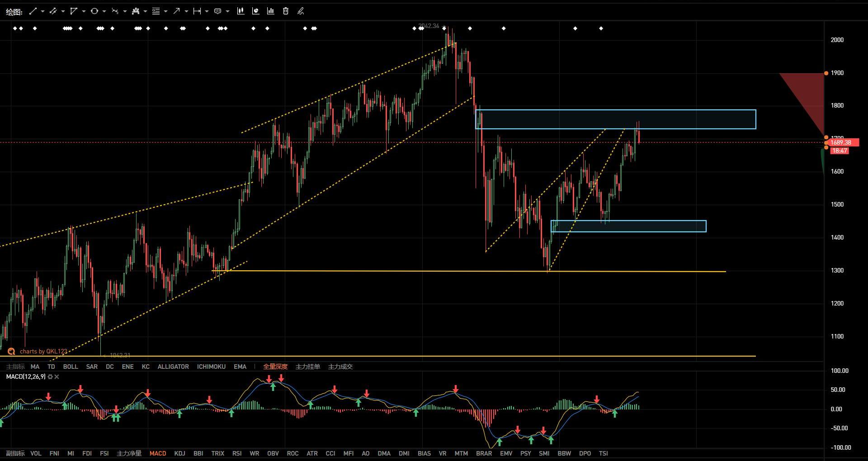This screenshot has width=868, height=461.
Task: Close the MACD indicator panel
Action: (x=57, y=377)
